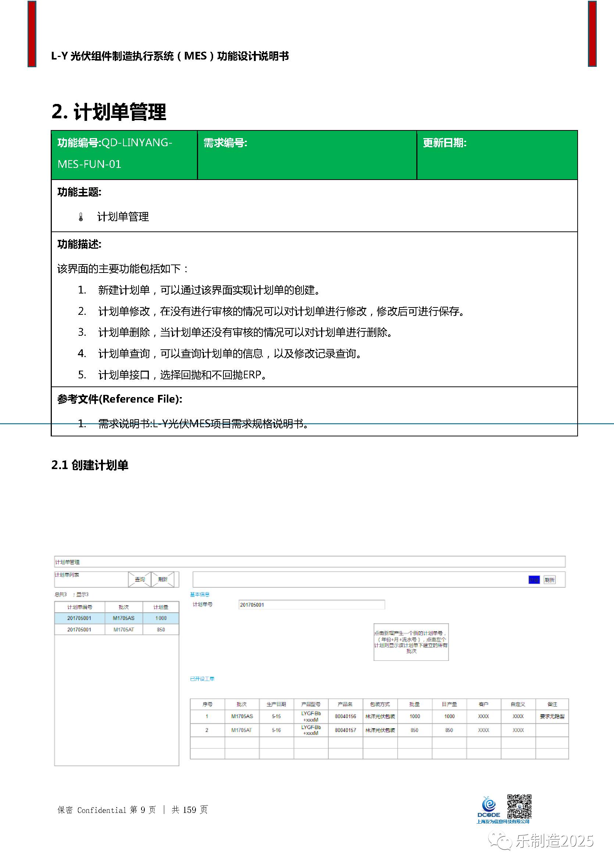The width and height of the screenshot is (614, 868).
Task: Click the 包装方式 column header
Action: pos(380,704)
